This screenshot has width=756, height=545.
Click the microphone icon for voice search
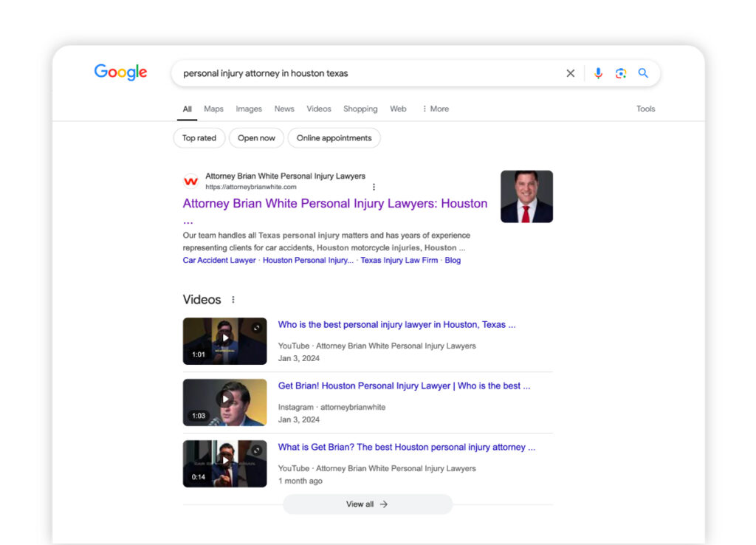598,73
